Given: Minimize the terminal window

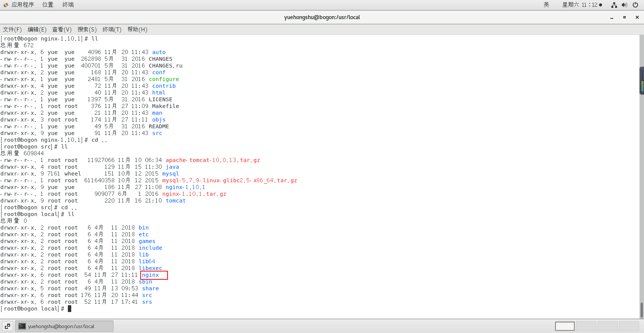Looking at the screenshot, I should (x=612, y=17).
